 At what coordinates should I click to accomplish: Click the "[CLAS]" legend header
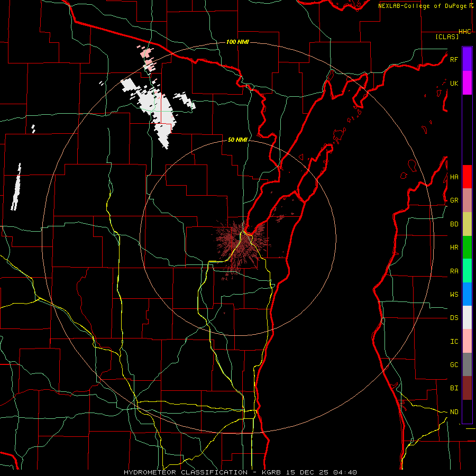point(447,36)
